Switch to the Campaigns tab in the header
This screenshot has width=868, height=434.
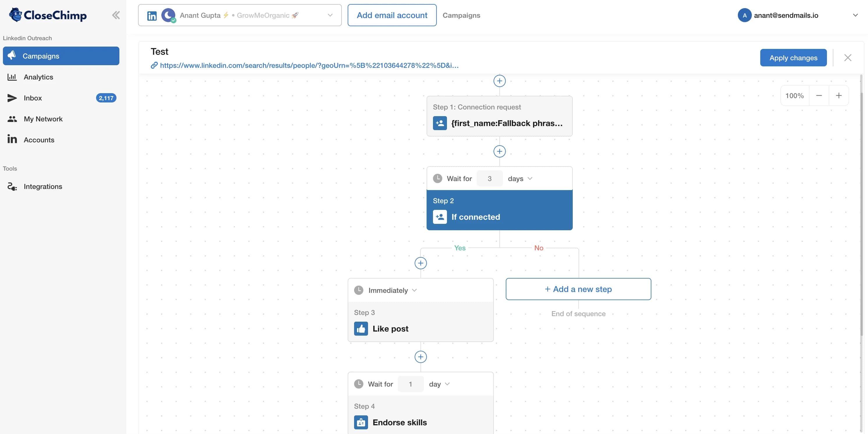pyautogui.click(x=461, y=15)
